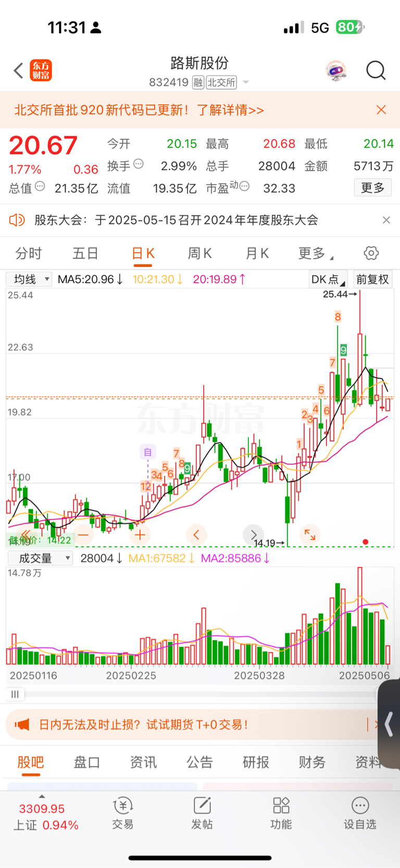Tap info icon next to 总值
This screenshot has height=868, width=400.
pos(40,186)
